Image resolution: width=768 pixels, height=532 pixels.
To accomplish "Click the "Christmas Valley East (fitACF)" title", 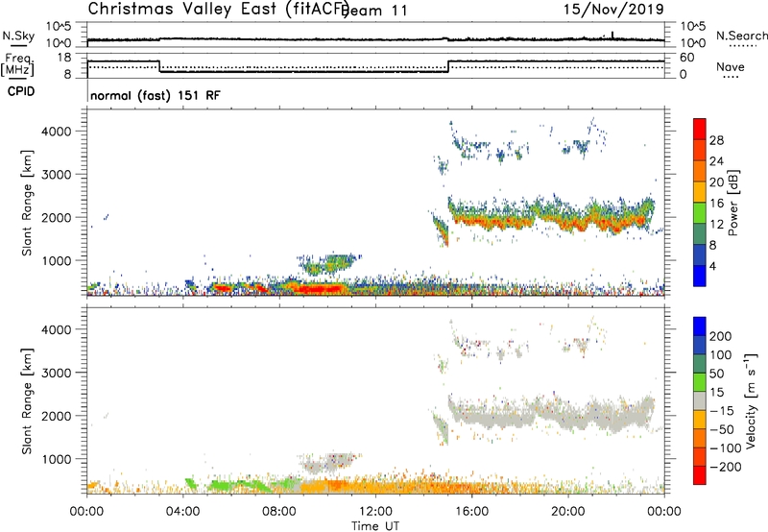I will pyautogui.click(x=219, y=9).
